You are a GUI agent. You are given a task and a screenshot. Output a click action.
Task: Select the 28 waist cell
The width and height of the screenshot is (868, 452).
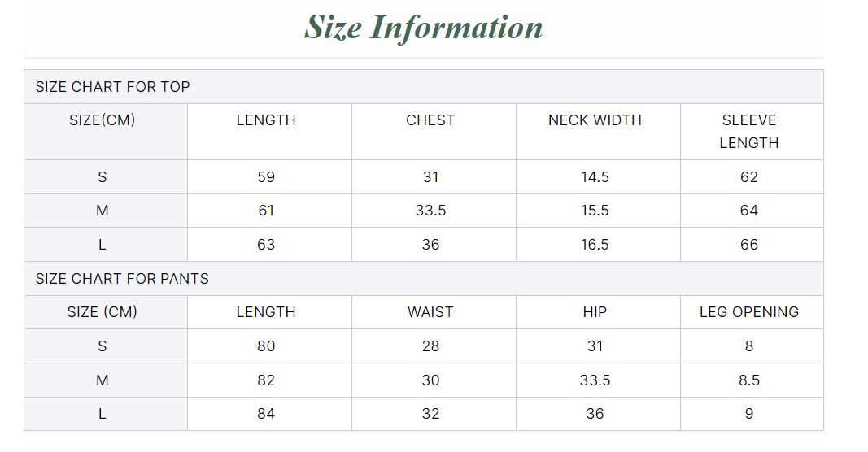coord(430,346)
